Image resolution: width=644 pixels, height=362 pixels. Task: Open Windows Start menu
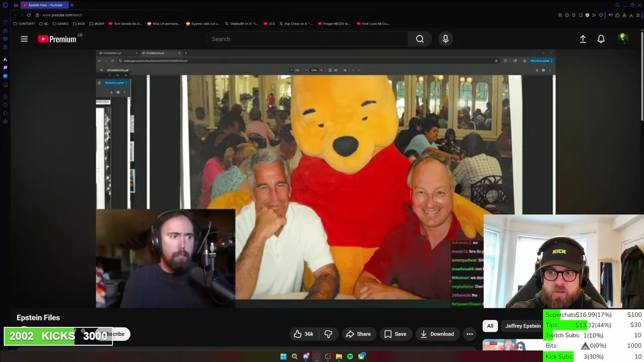point(283,356)
